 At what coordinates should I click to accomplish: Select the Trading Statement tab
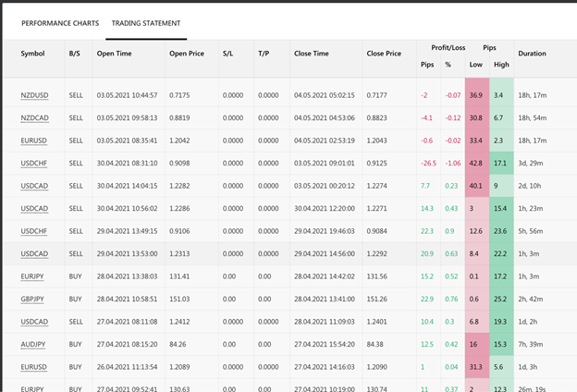[x=146, y=22]
